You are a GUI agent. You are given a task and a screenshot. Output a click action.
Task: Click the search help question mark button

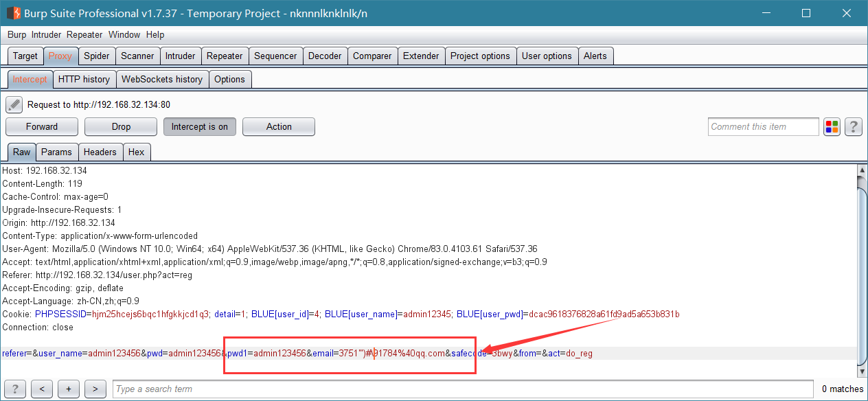coord(14,389)
